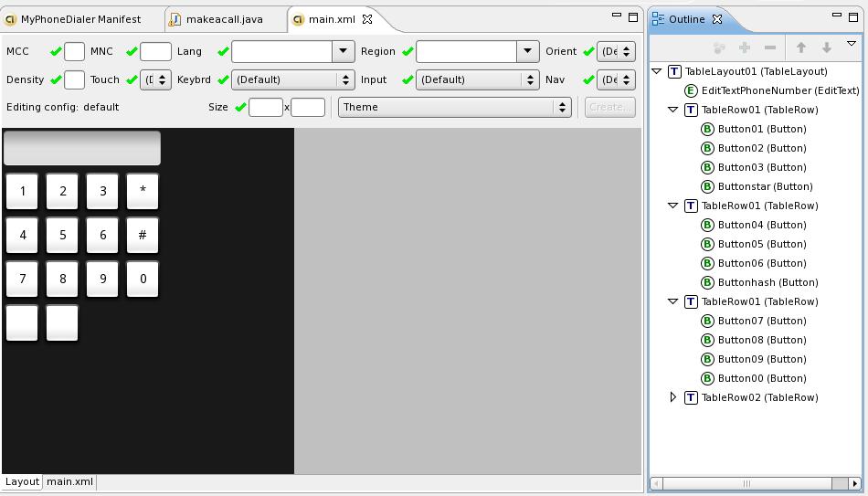Open the Outline view menu triangle
Screen dimensions: 868x496
pyautogui.click(x=852, y=43)
